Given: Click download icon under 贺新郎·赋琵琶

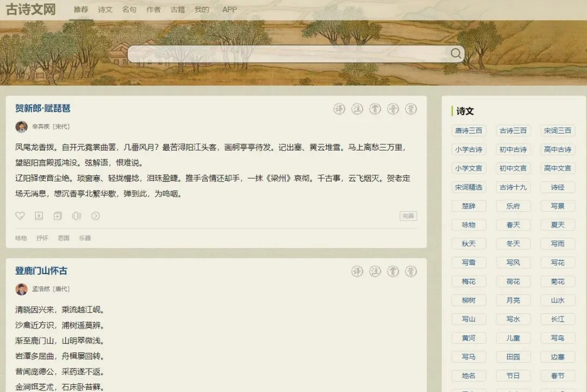Looking at the screenshot, I should pyautogui.click(x=39, y=216).
